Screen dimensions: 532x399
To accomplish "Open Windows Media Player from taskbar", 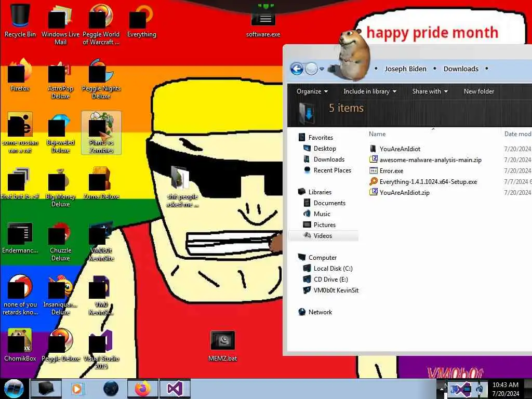I will coord(77,389).
